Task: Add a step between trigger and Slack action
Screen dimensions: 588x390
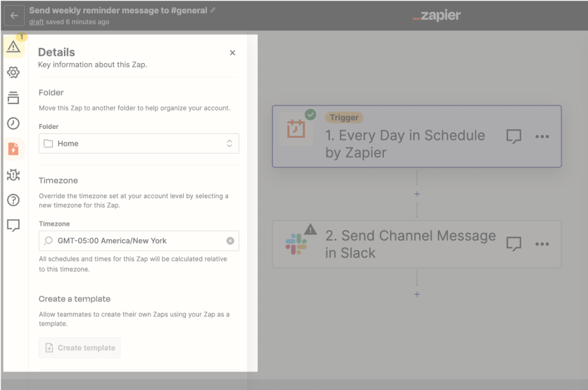Action: click(417, 194)
